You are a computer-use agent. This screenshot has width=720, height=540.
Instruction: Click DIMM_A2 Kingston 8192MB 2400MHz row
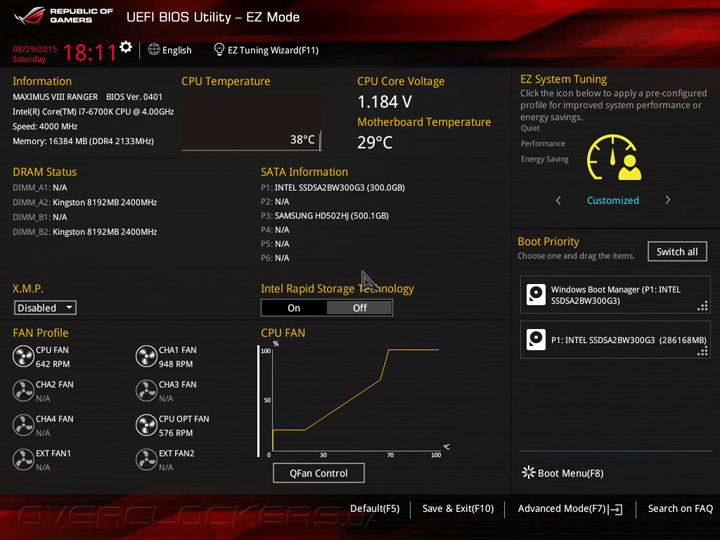[x=85, y=202]
